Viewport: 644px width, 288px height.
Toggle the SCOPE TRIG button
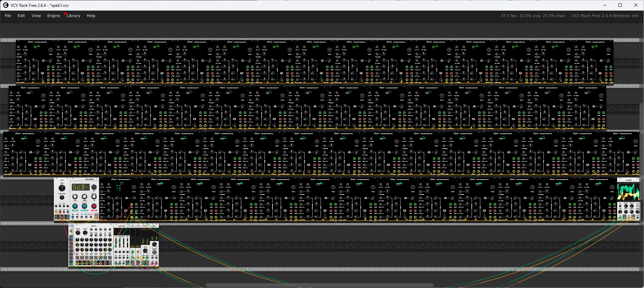click(x=638, y=206)
